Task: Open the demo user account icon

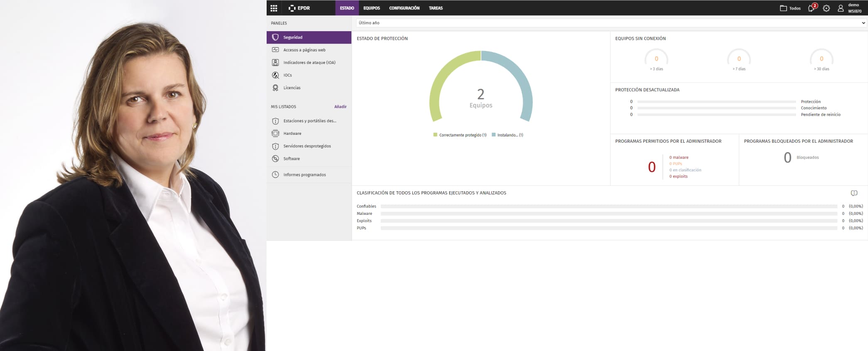Action: tap(841, 8)
